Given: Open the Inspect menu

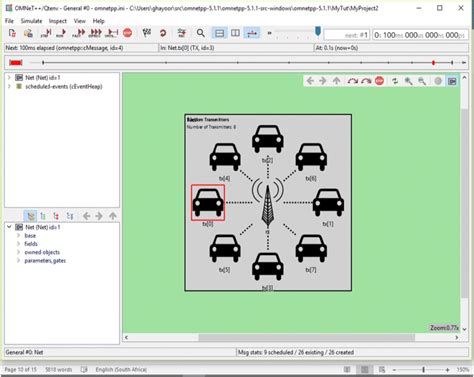Looking at the screenshot, I should [58, 21].
